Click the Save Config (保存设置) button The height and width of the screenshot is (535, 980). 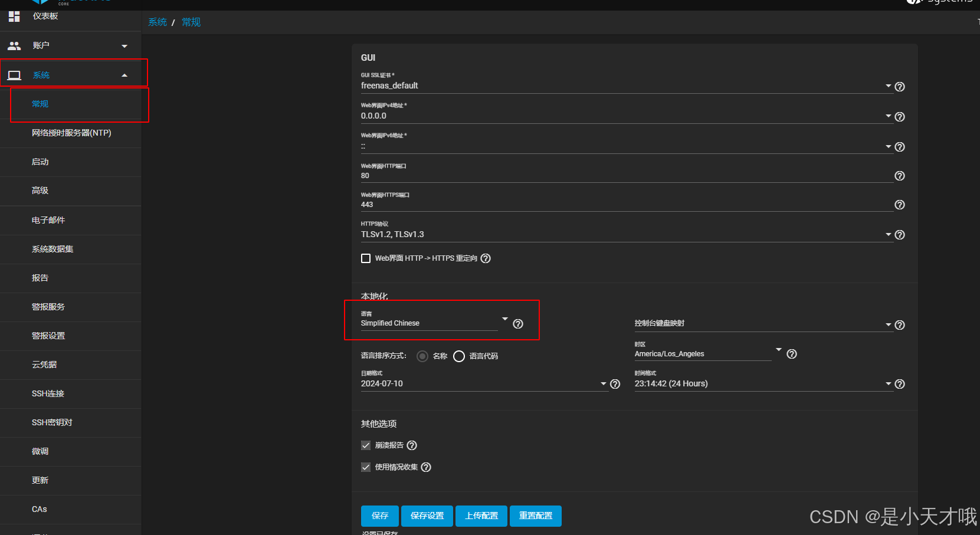click(427, 516)
